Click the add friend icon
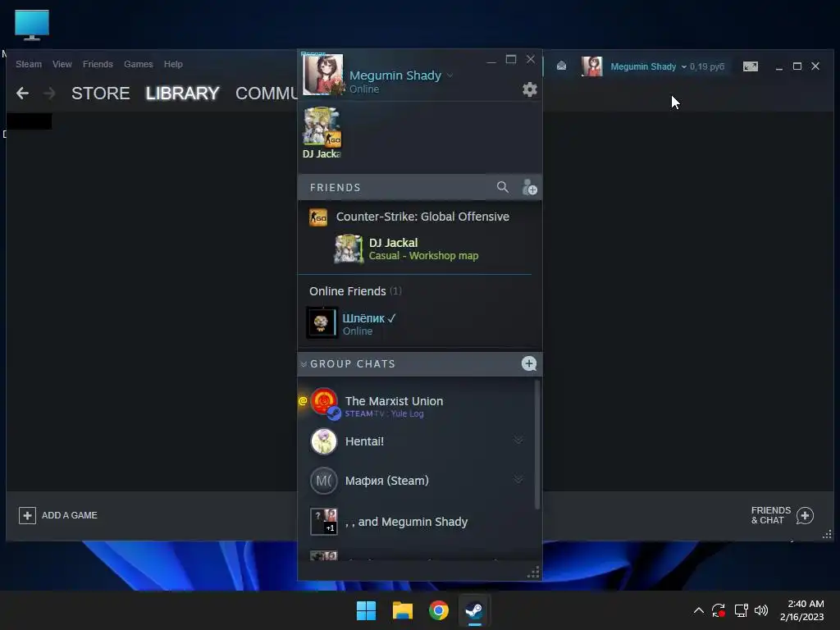Image resolution: width=840 pixels, height=630 pixels. tap(529, 187)
